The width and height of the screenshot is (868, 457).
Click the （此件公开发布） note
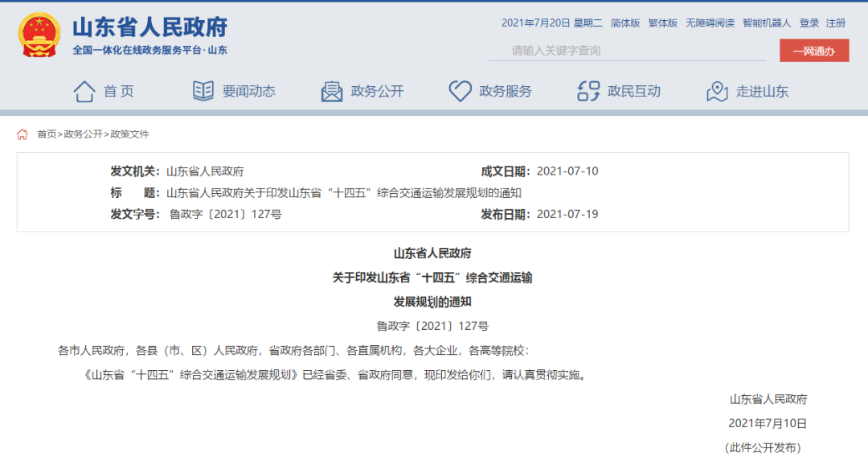(763, 447)
